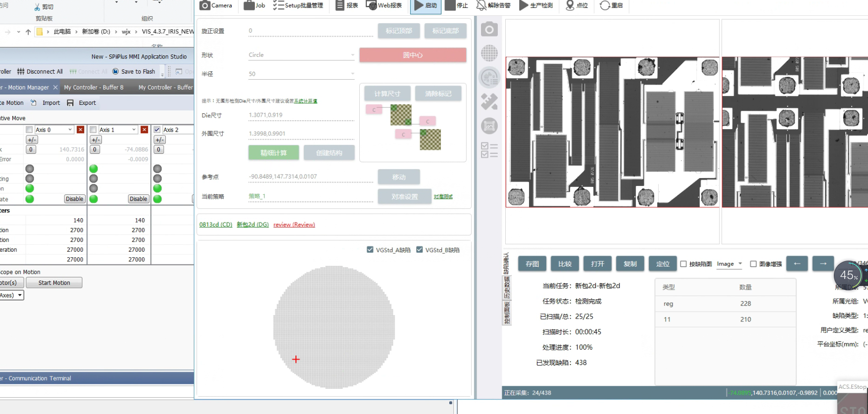Uncheck the VGStd_A缺陷 checkbox

point(370,250)
